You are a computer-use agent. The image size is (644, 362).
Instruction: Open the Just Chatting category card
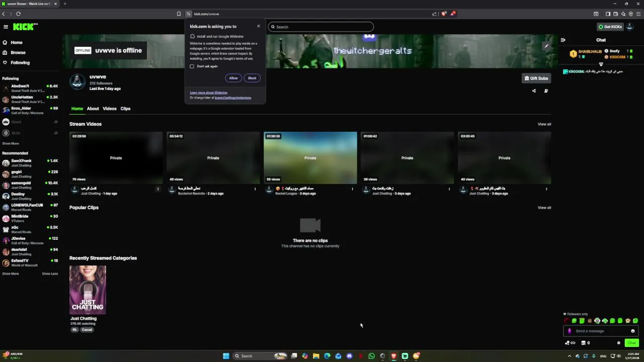click(88, 290)
